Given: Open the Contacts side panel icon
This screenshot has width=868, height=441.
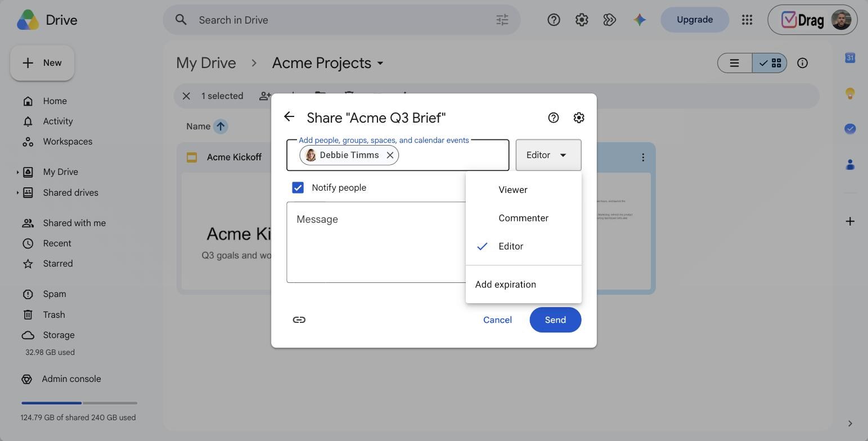Looking at the screenshot, I should coord(850,164).
